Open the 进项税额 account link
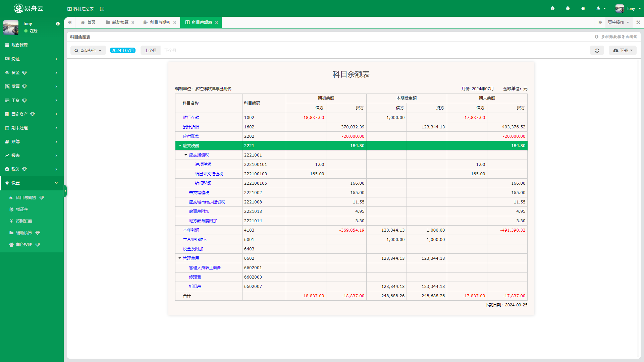 pos(203,164)
